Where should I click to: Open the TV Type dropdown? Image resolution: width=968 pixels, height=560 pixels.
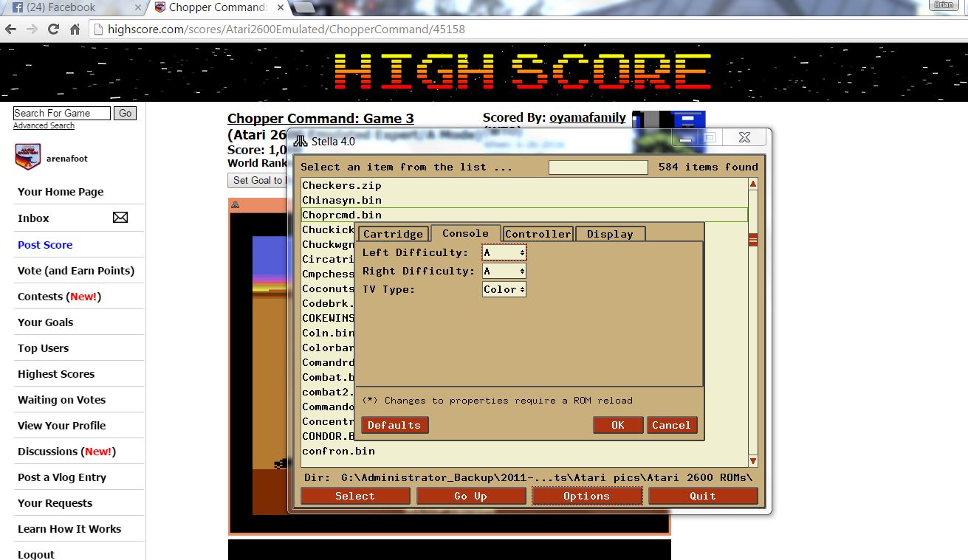pyautogui.click(x=504, y=289)
